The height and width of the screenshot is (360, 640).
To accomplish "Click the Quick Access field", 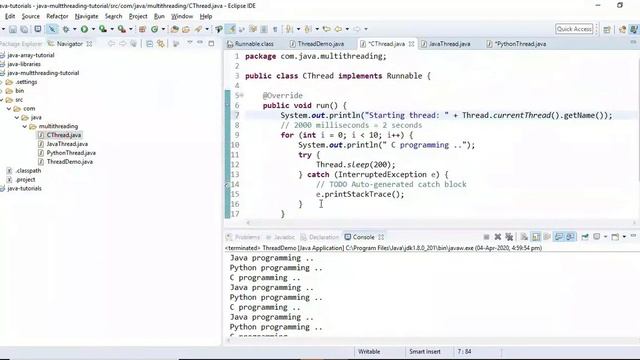I will click(574, 29).
